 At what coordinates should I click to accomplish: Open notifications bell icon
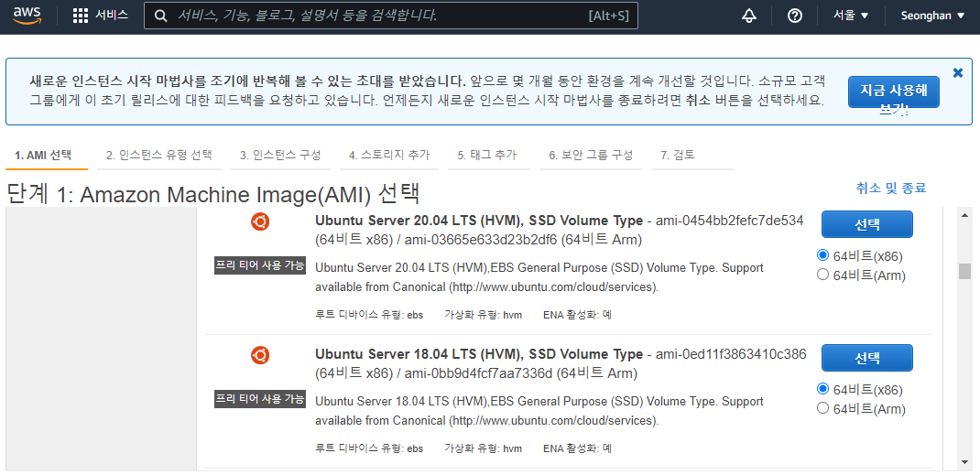click(x=749, y=16)
